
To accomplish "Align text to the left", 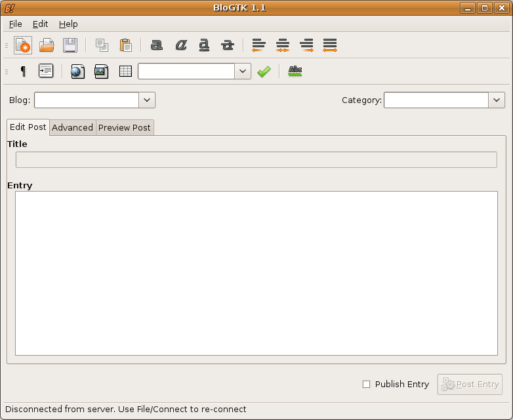I will pyautogui.click(x=258, y=45).
